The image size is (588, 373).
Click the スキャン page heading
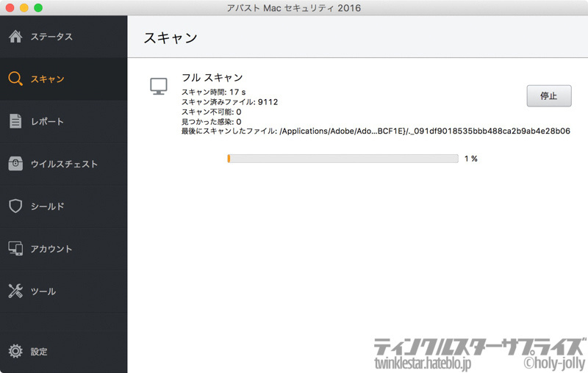[171, 37]
